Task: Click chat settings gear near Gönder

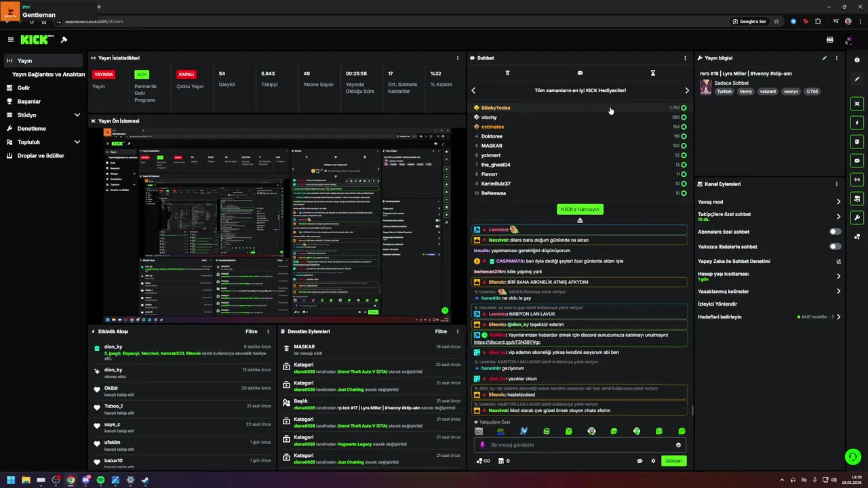Action: tap(654, 461)
